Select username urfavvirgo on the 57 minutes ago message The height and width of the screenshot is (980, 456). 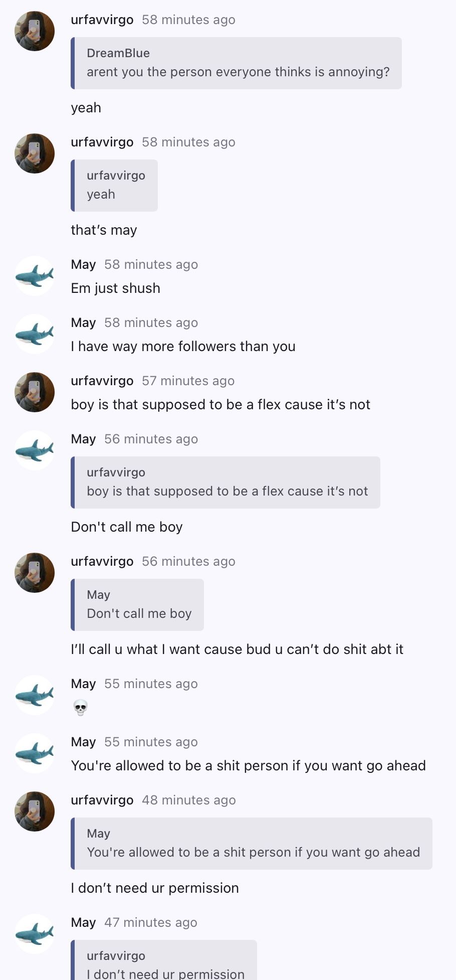tap(102, 381)
